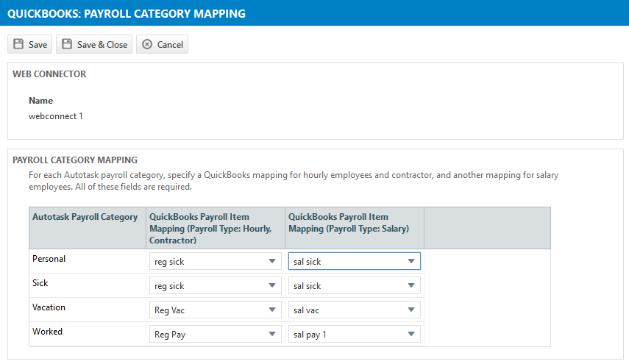
Task: Open Sick hourly mapping dropdown
Action: coord(216,285)
